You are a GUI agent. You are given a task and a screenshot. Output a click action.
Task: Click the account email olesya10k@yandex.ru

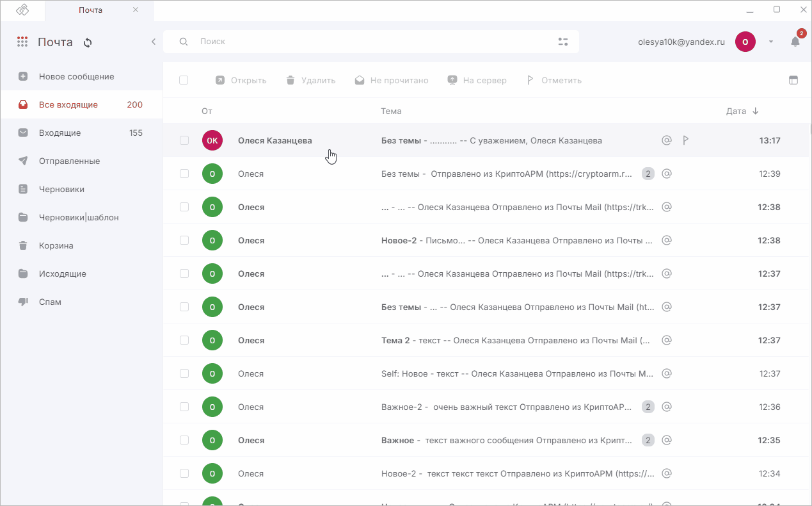click(x=681, y=42)
